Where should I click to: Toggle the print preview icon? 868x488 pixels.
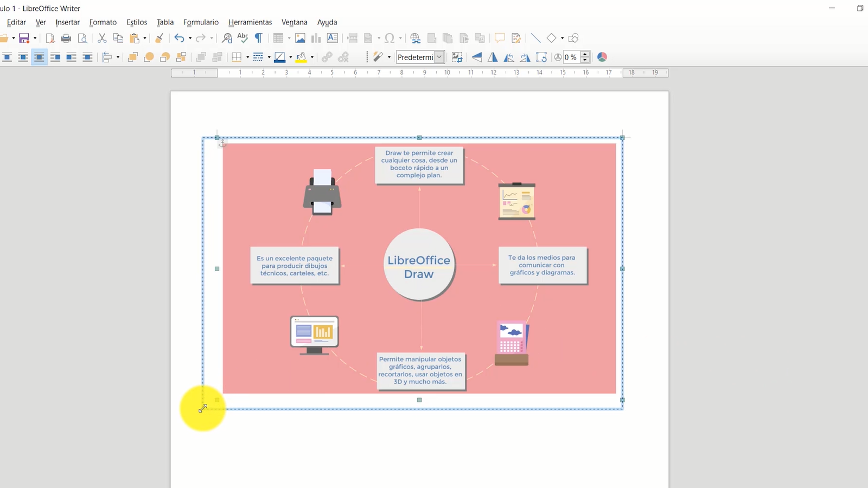pos(82,38)
